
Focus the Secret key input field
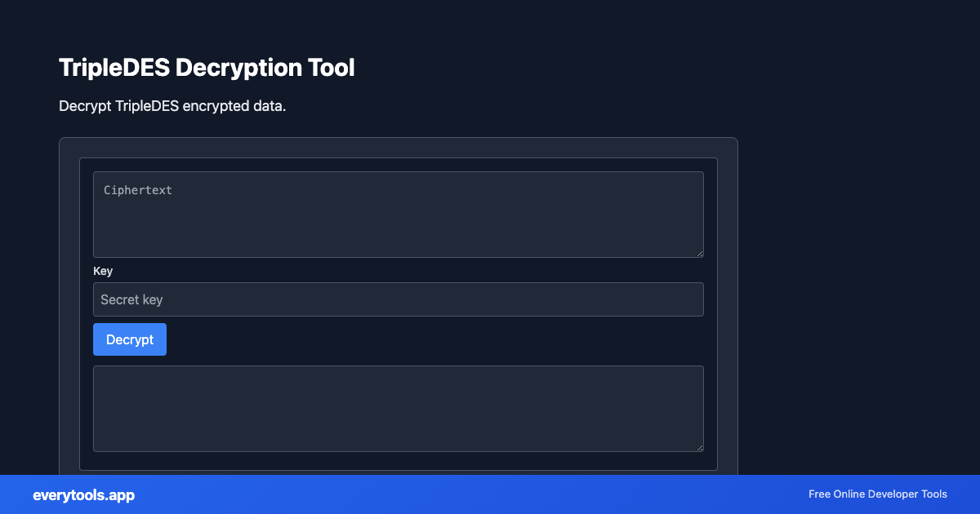click(x=399, y=299)
